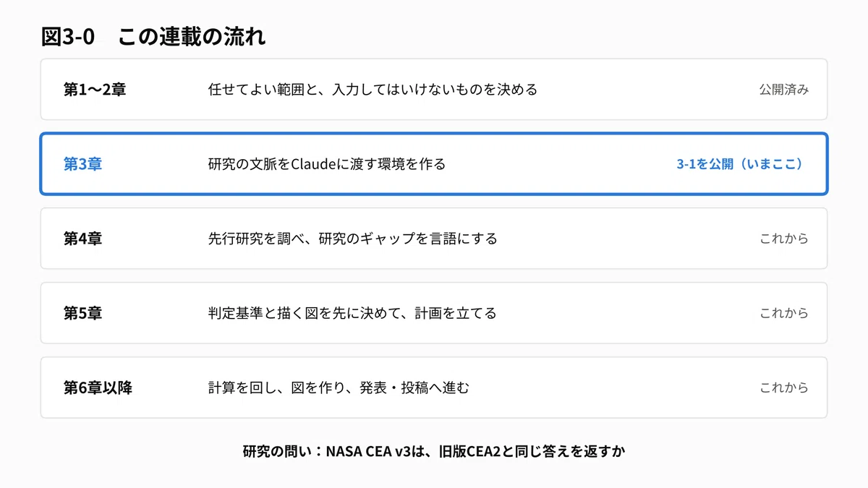This screenshot has width=868, height=488.
Task: Click the 公開済み status label
Action: 784,90
